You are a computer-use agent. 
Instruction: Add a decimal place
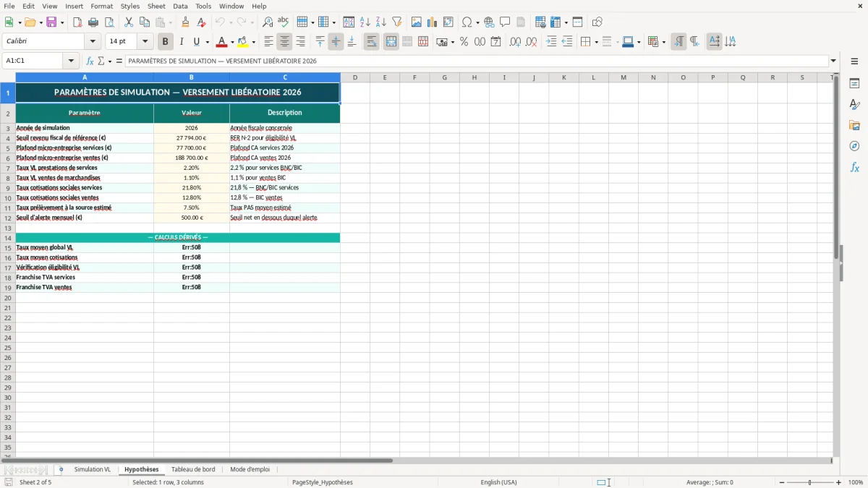(515, 42)
